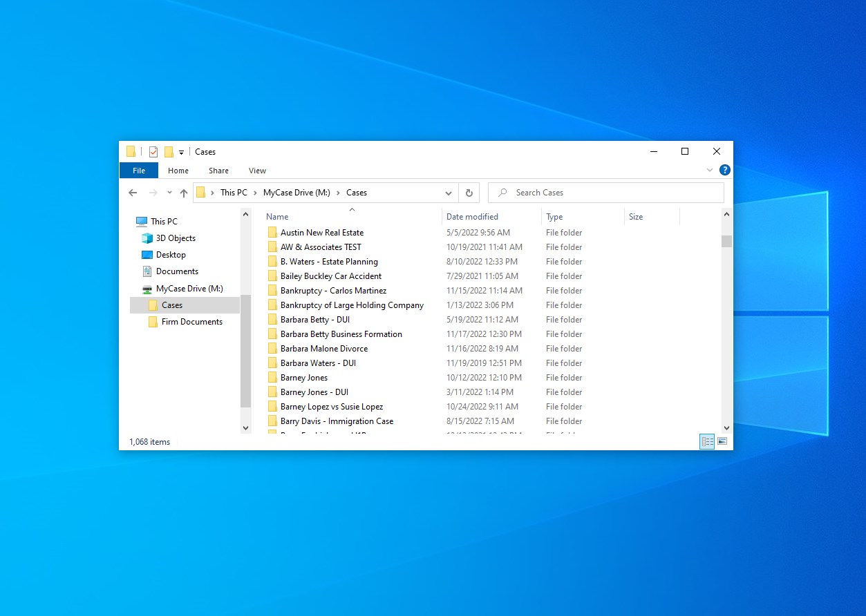Click the Help question mark icon
The image size is (866, 616).
click(x=724, y=170)
